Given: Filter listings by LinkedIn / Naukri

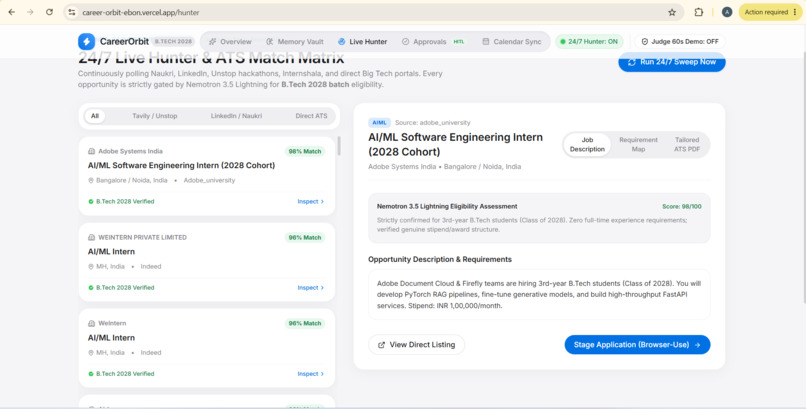Looking at the screenshot, I should point(236,116).
